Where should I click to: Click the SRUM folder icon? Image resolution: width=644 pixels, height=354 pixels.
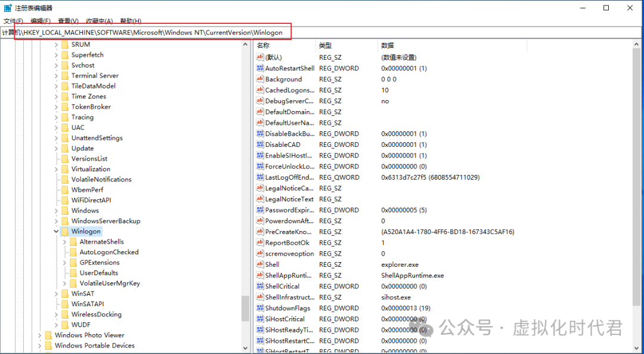pyautogui.click(x=64, y=44)
